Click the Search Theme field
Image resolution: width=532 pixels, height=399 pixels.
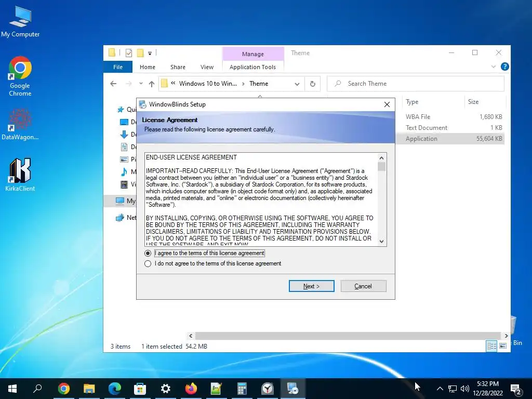(416, 84)
